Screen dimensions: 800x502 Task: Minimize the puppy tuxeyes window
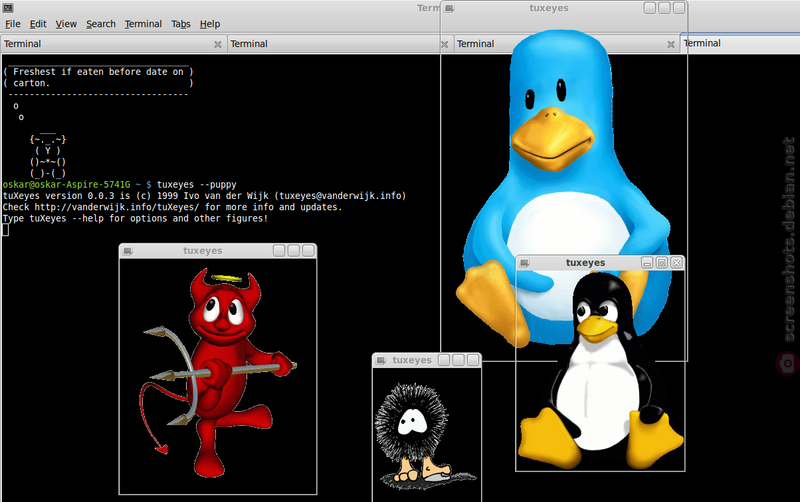(x=444, y=360)
